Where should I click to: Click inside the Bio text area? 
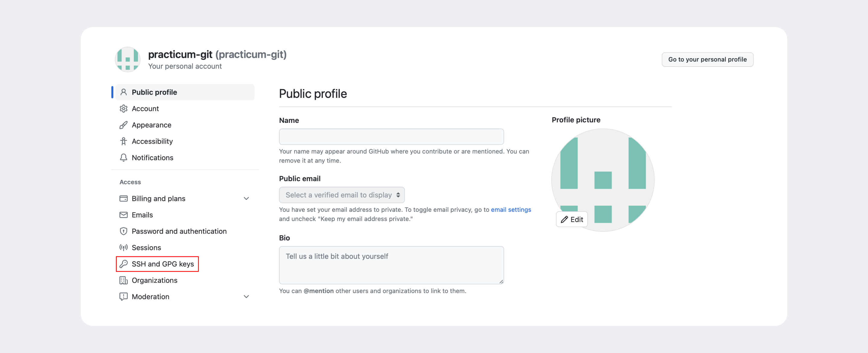pos(391,265)
